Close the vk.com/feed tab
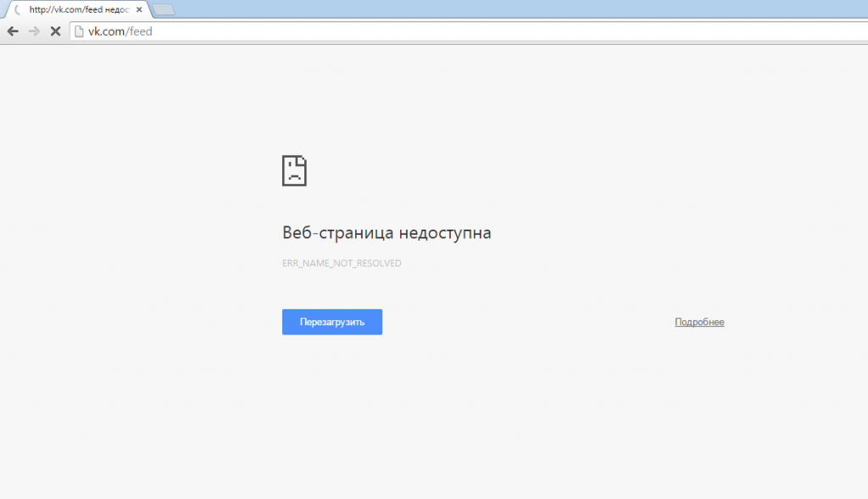 tap(139, 9)
